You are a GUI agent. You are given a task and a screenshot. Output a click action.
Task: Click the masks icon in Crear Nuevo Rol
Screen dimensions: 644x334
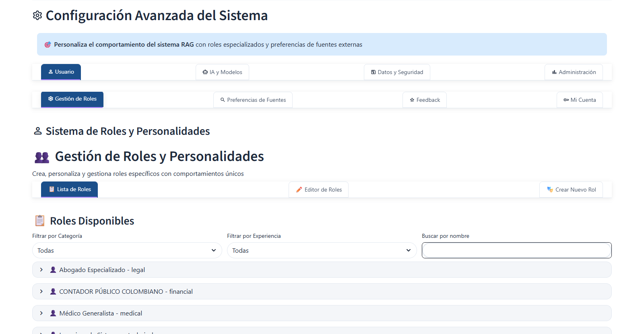(550, 190)
